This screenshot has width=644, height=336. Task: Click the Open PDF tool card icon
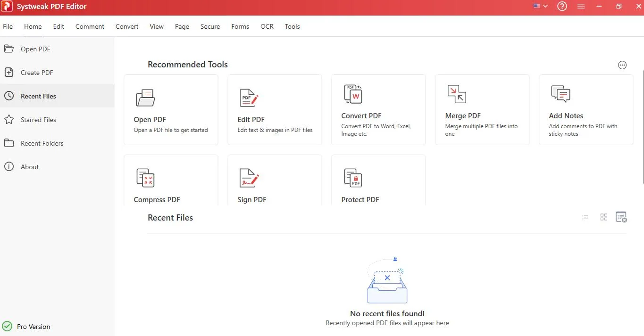click(x=145, y=98)
